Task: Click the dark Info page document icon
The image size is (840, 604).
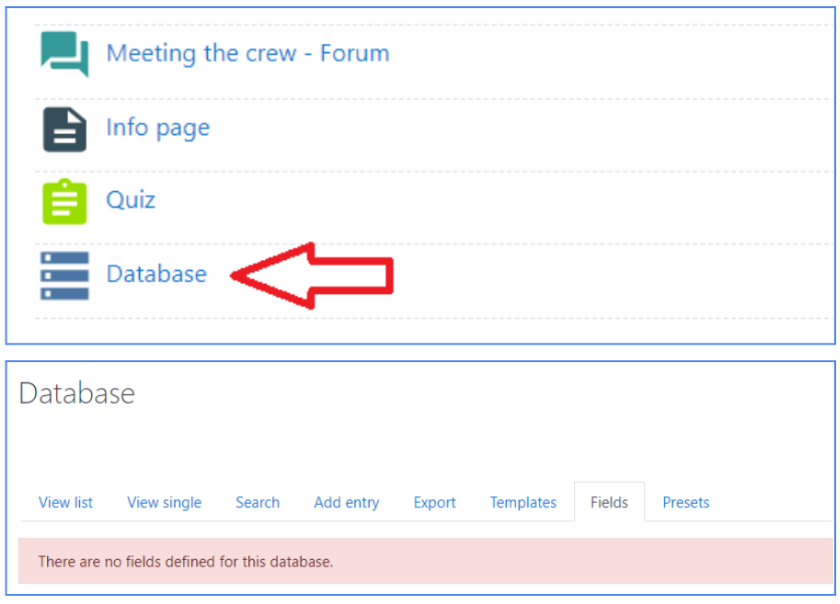Action: tap(64, 129)
